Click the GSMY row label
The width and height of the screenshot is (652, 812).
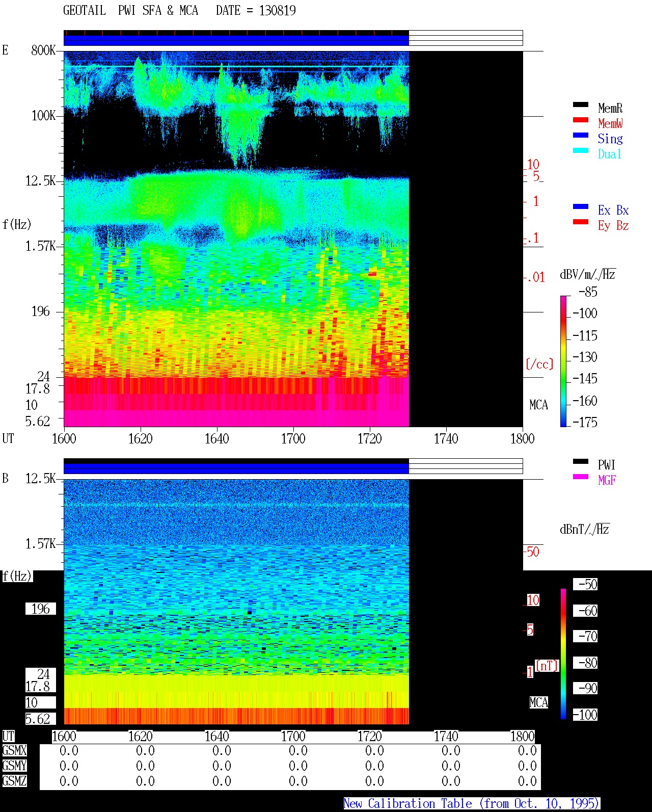14,766
